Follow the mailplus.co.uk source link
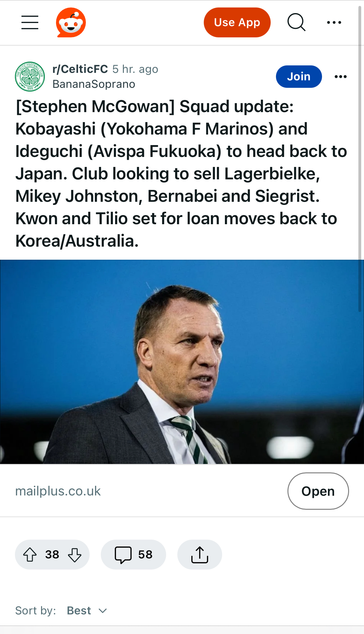364x634 pixels. [x=58, y=491]
